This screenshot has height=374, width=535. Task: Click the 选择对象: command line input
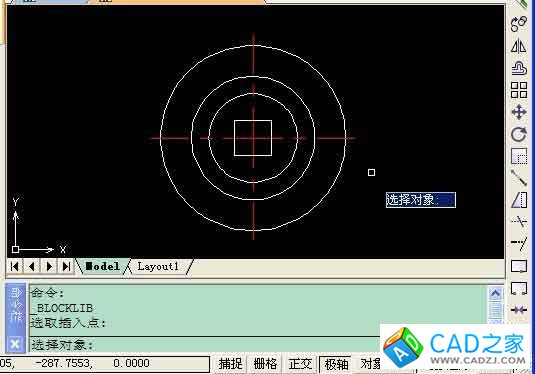click(205, 345)
